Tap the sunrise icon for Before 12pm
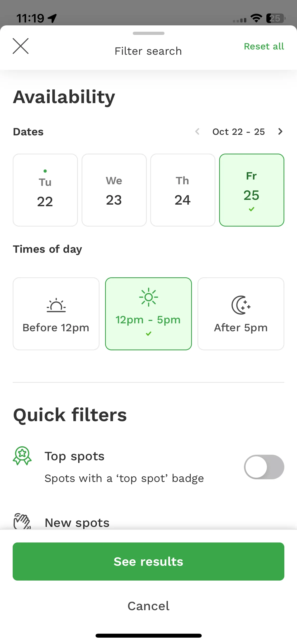Viewport: 297px width, 644px height. (56, 305)
